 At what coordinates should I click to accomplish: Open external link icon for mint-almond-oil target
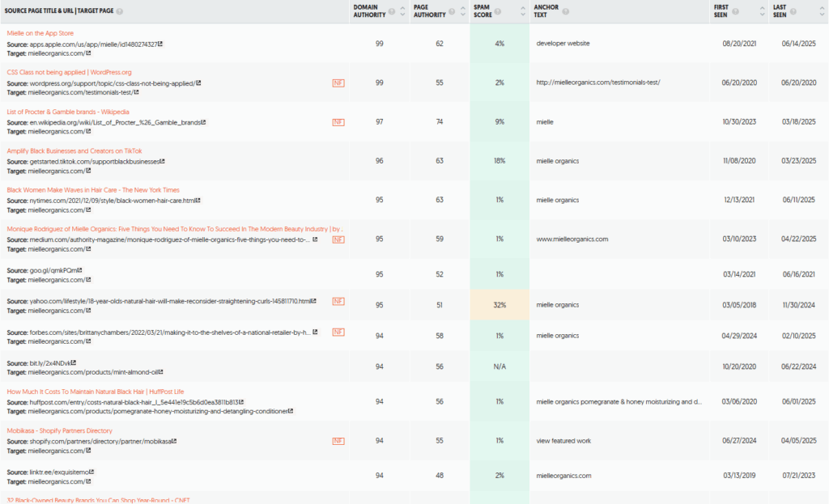tap(161, 372)
